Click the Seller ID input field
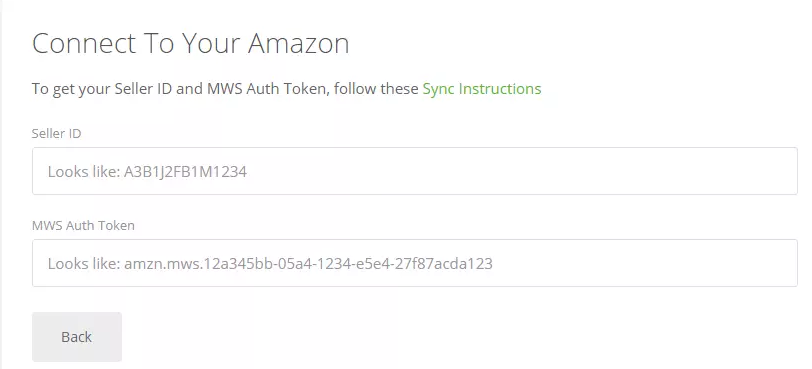 [414, 171]
